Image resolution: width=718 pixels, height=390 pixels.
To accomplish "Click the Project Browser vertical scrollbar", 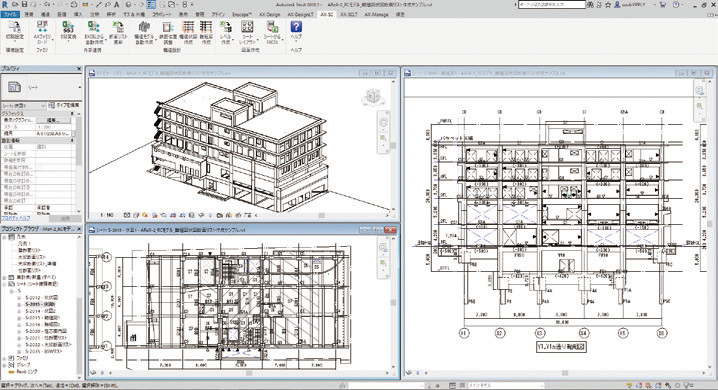I will click(79, 336).
